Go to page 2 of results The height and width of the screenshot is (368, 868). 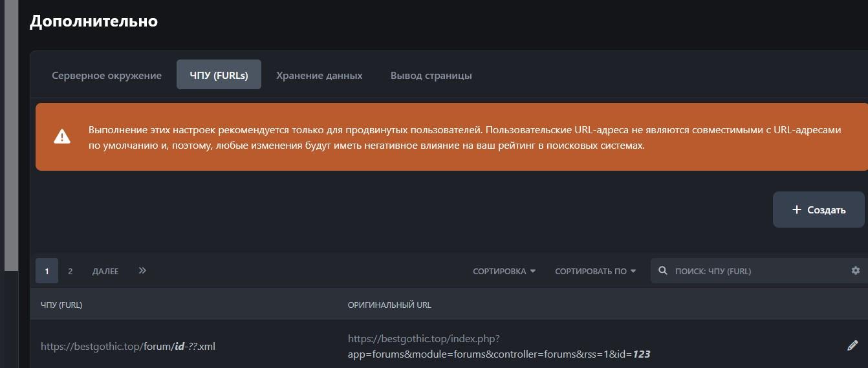pos(71,271)
